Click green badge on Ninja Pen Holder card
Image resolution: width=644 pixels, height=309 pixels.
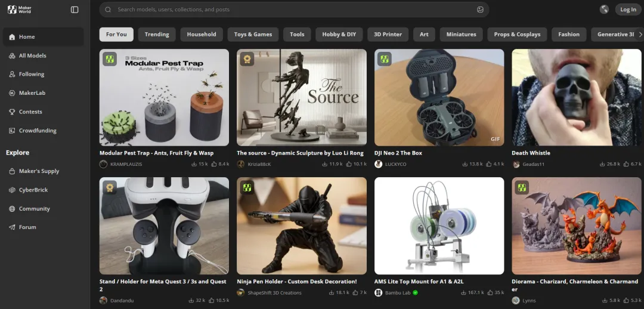click(247, 188)
